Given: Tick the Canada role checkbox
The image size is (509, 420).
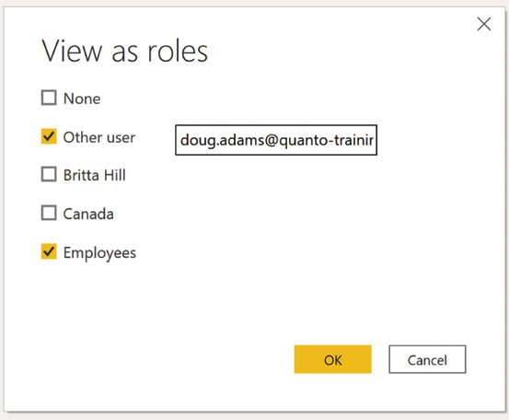Looking at the screenshot, I should [49, 213].
